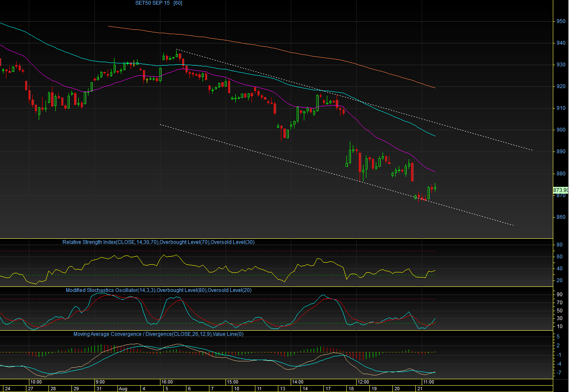Click the 890 price axis label
This screenshot has height=392, width=569.
coord(561,152)
